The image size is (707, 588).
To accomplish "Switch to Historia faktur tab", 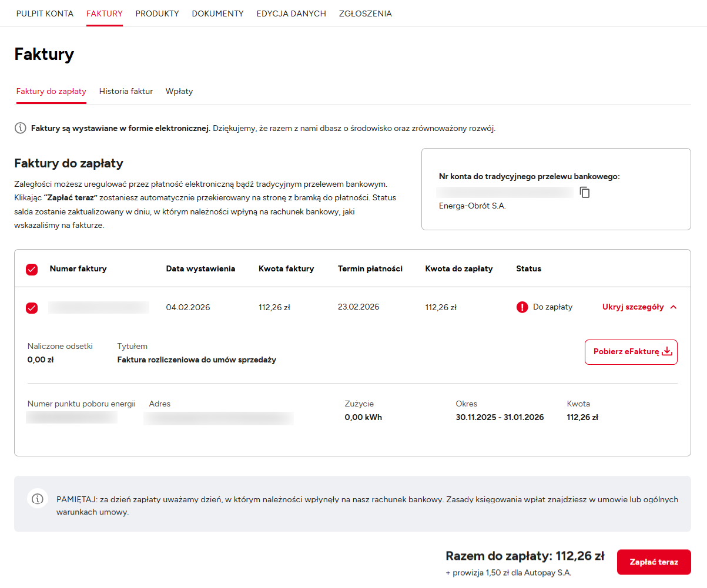I will (126, 92).
